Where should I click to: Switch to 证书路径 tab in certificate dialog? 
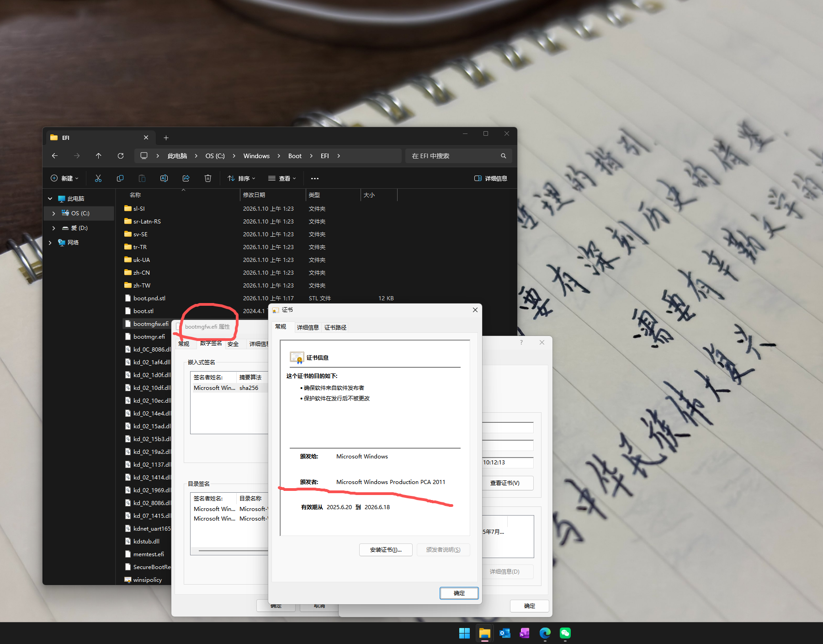pyautogui.click(x=335, y=327)
